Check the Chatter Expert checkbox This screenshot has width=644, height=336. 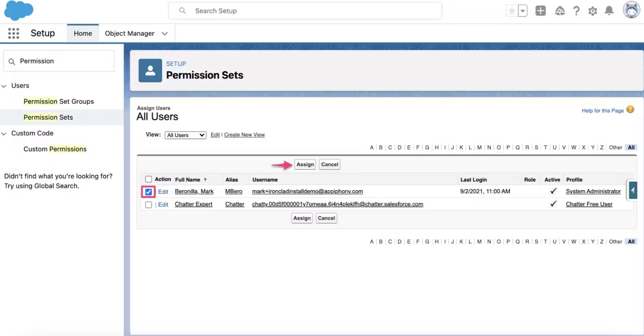(149, 205)
